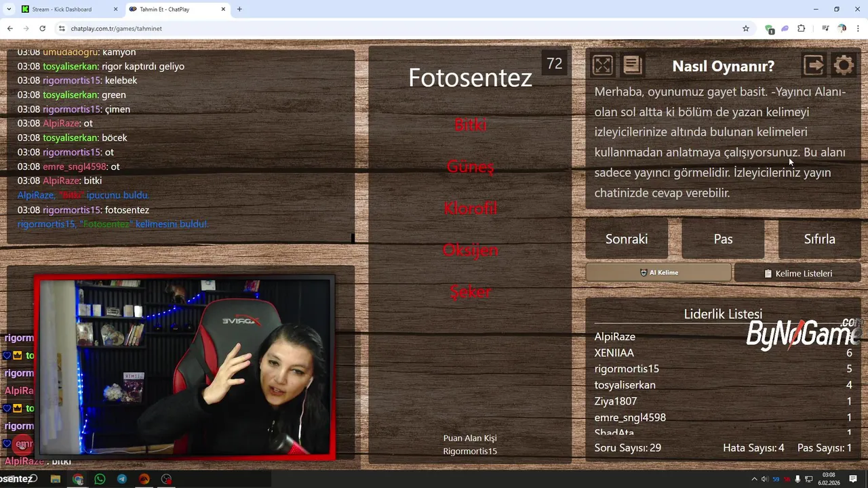Click the Sıfırla button
This screenshot has height=488, width=868.
point(819,239)
